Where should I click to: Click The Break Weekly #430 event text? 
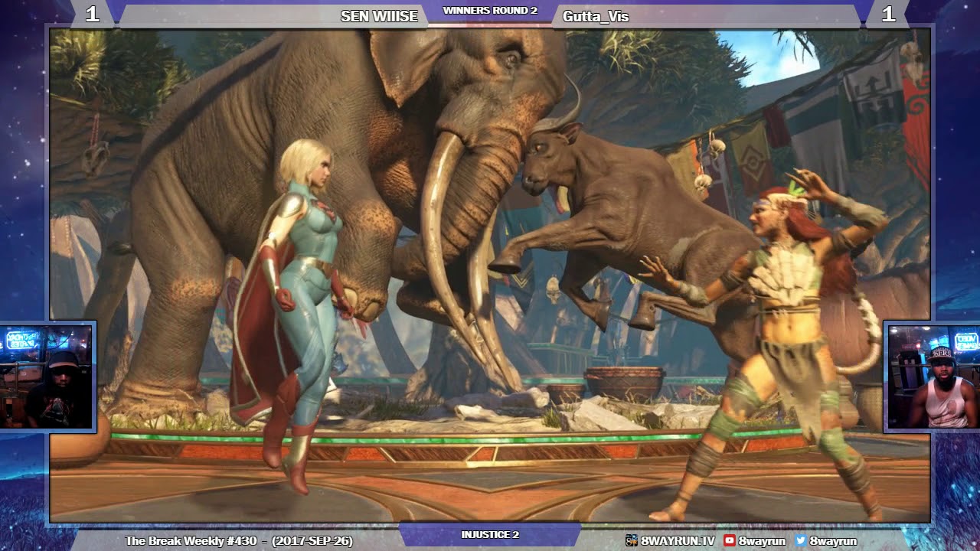click(239, 540)
